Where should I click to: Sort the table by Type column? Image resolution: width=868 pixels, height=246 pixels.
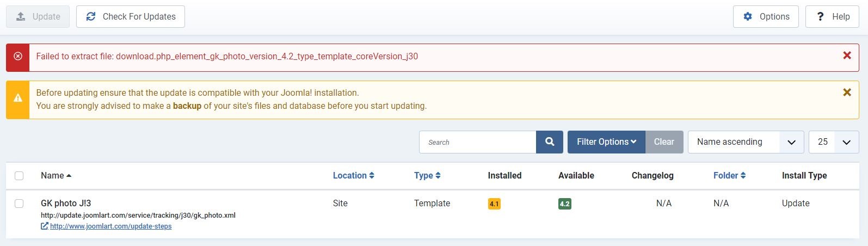coord(427,176)
